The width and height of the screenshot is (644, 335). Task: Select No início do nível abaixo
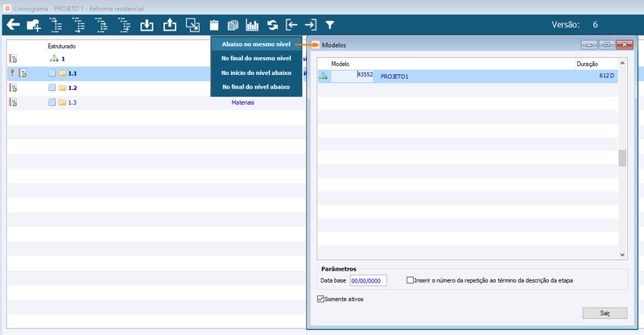256,72
